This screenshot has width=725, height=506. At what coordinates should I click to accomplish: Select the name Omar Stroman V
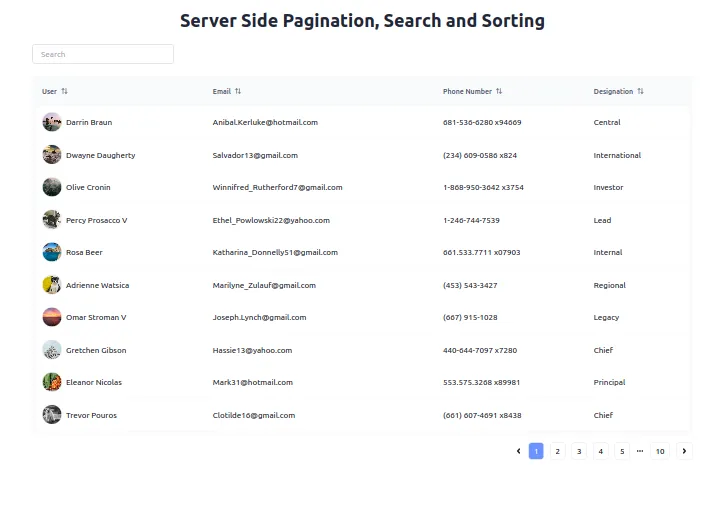pos(96,317)
